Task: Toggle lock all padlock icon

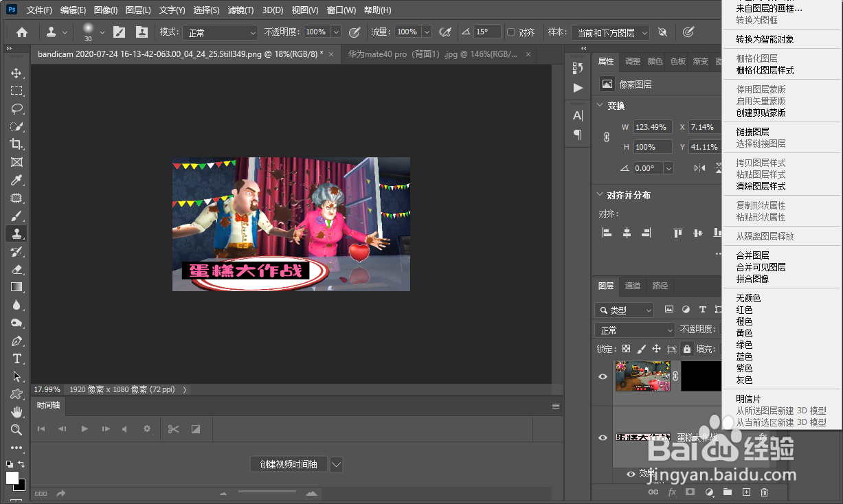Action: click(686, 349)
